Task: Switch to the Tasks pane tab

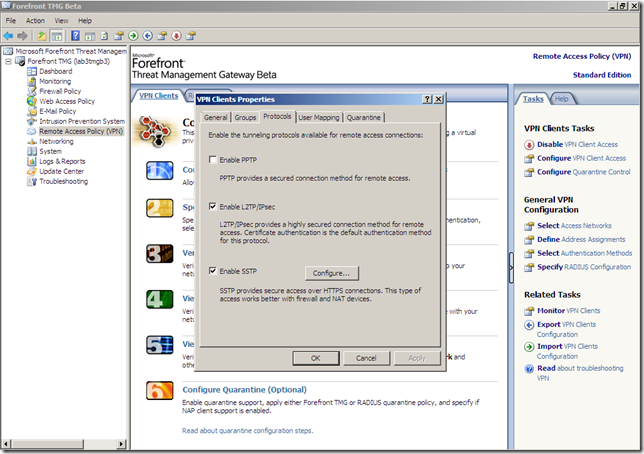Action: click(x=533, y=99)
